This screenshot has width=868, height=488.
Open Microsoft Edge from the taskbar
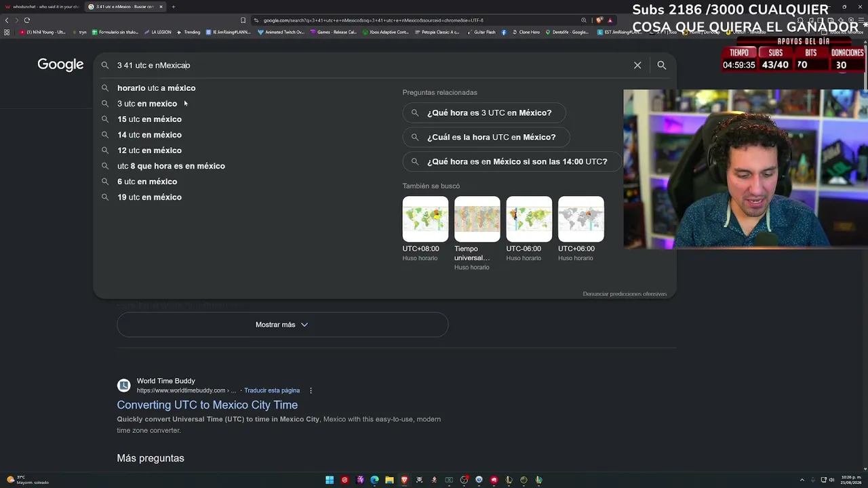click(374, 480)
